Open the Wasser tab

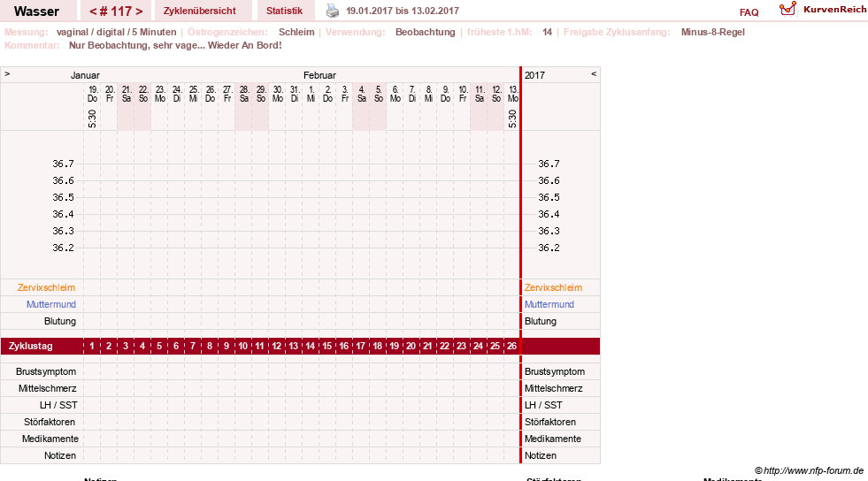[x=36, y=11]
